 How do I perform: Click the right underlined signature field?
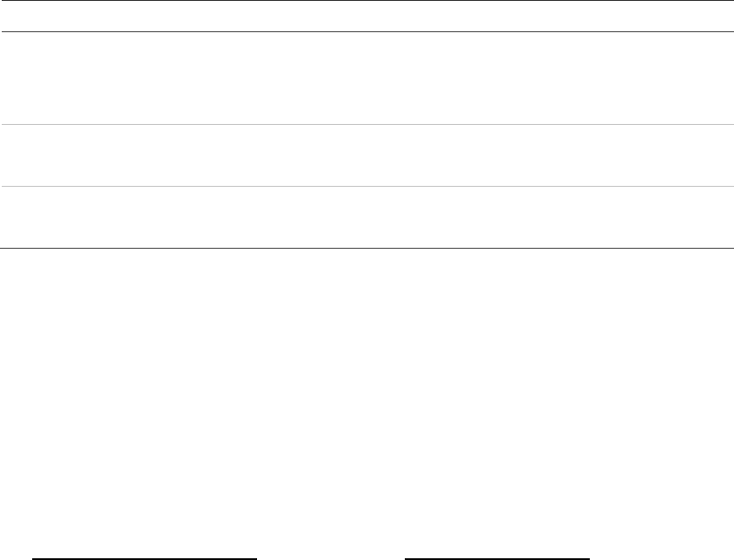tap(497, 558)
